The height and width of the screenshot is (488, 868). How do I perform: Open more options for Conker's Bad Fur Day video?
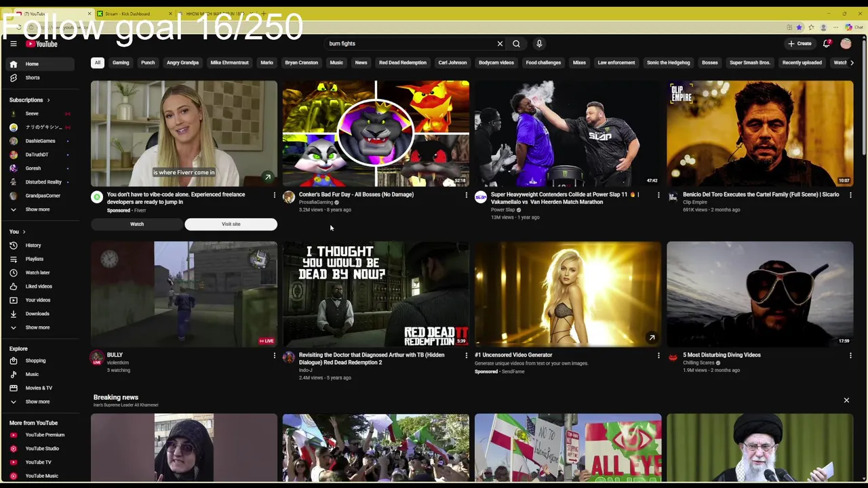[x=466, y=195]
